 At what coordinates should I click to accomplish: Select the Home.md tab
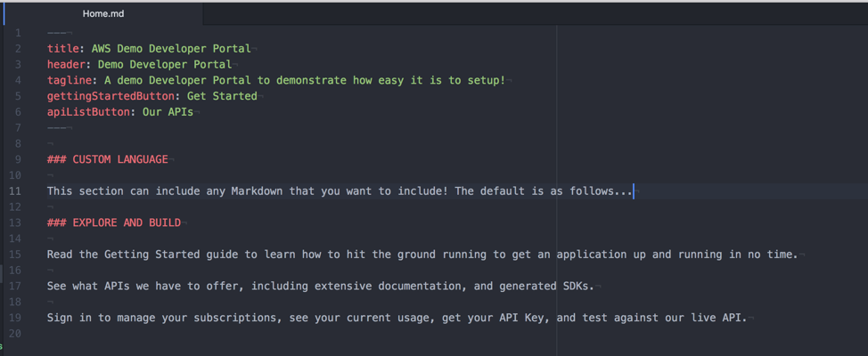[x=103, y=14]
